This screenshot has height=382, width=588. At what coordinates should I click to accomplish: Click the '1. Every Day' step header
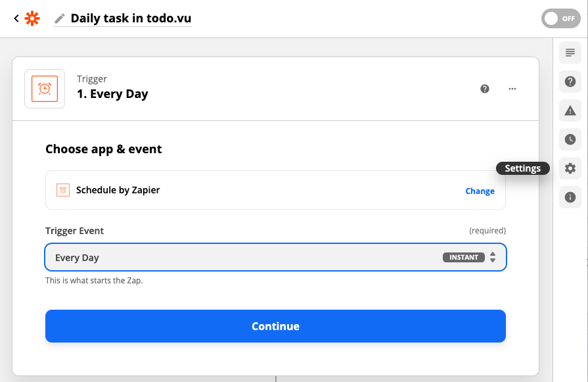click(112, 94)
